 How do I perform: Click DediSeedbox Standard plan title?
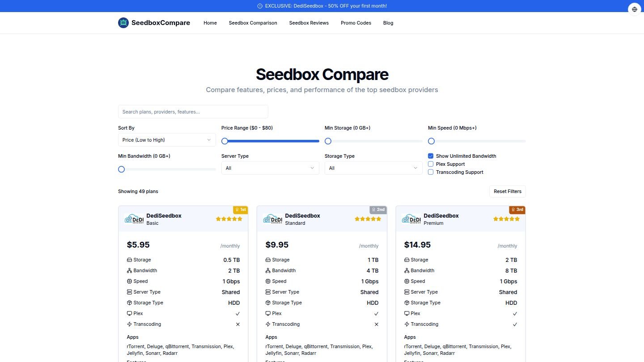pyautogui.click(x=302, y=215)
